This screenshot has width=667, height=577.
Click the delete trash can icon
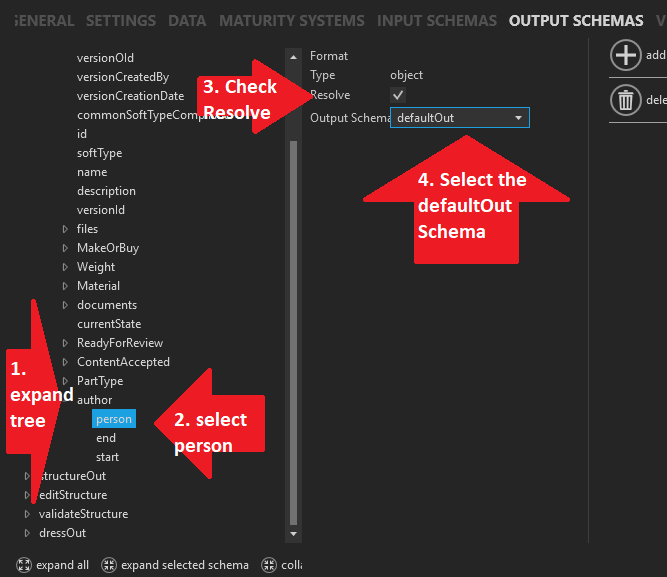pyautogui.click(x=625, y=100)
